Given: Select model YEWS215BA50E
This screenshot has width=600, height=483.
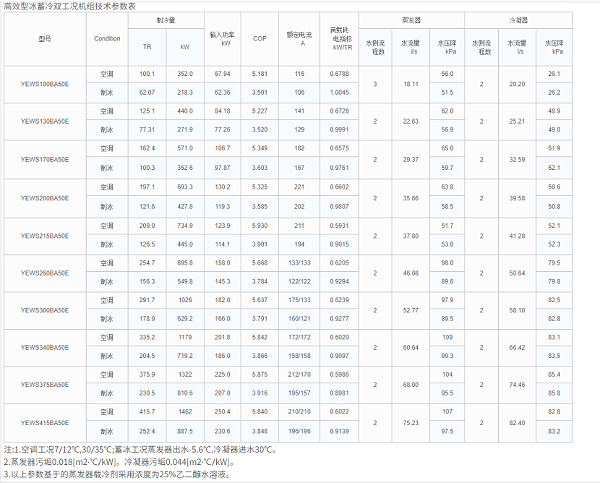Looking at the screenshot, I should click(45, 236).
